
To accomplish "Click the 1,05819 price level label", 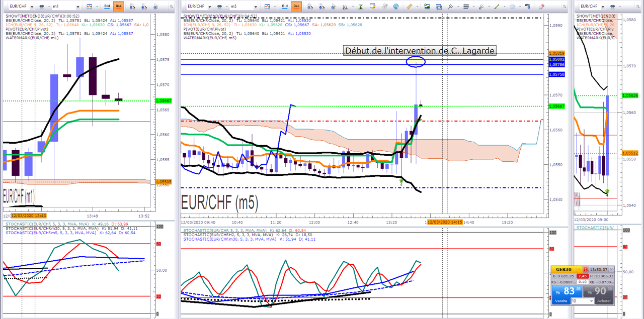I will point(557,53).
